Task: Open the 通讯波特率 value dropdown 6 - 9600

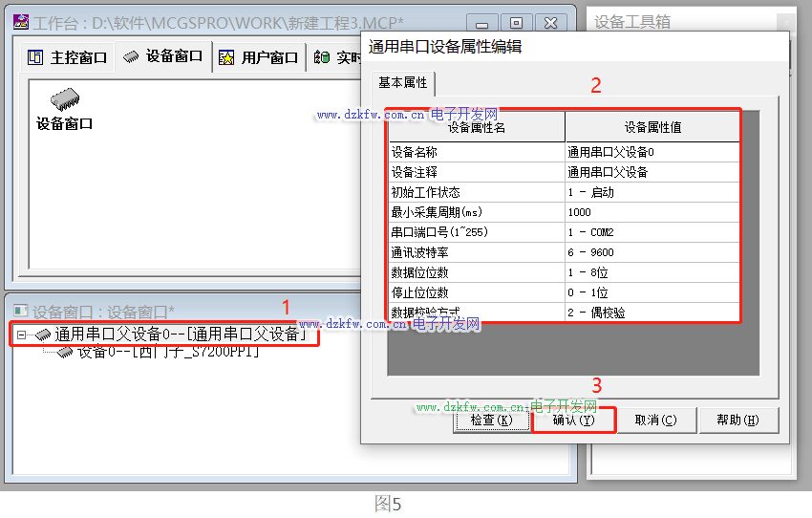Action: point(652,252)
